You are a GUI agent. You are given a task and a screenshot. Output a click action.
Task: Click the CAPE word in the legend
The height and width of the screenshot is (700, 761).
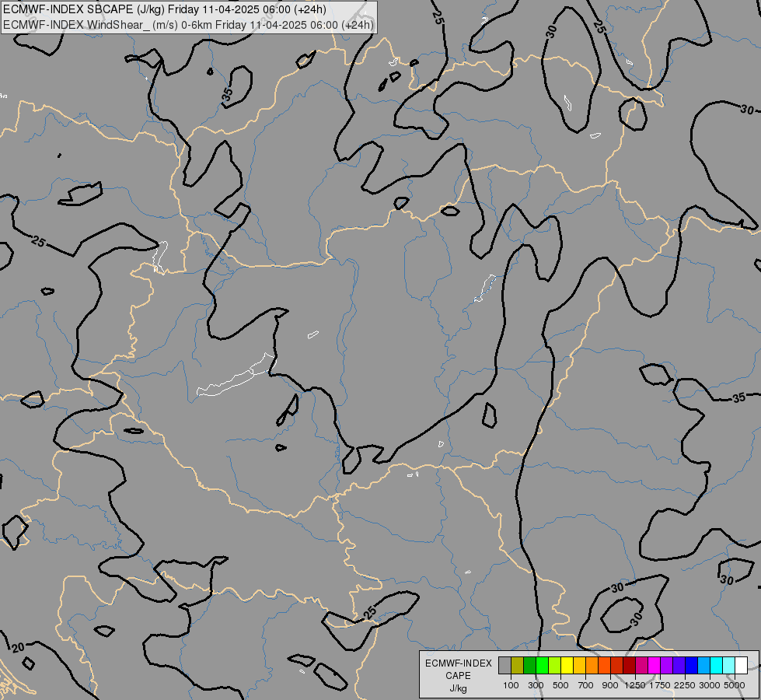458,676
